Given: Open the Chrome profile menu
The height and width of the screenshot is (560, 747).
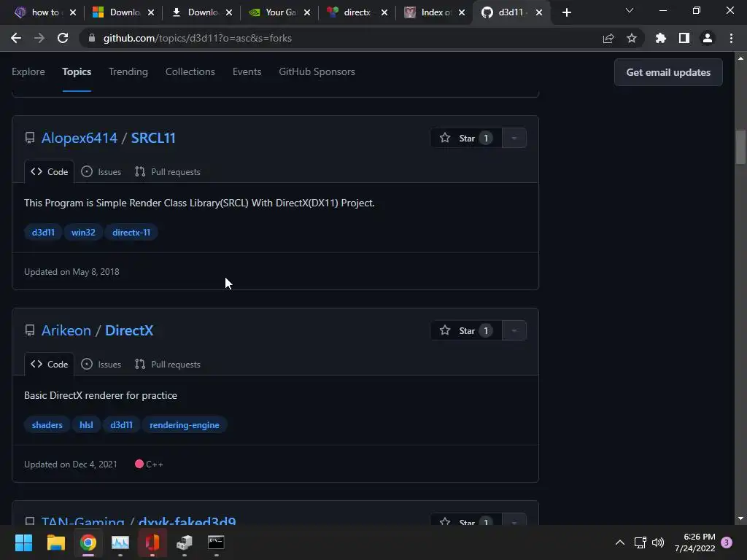Looking at the screenshot, I should [708, 38].
